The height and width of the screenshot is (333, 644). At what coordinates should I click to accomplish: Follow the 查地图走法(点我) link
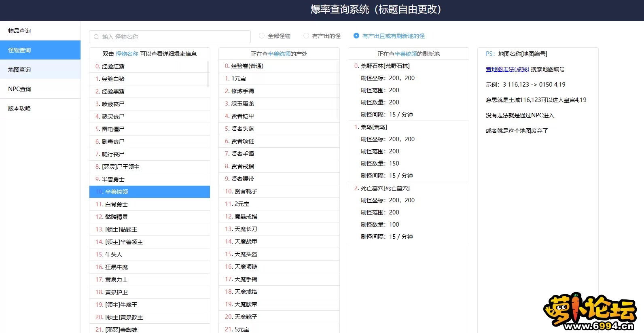(x=507, y=69)
